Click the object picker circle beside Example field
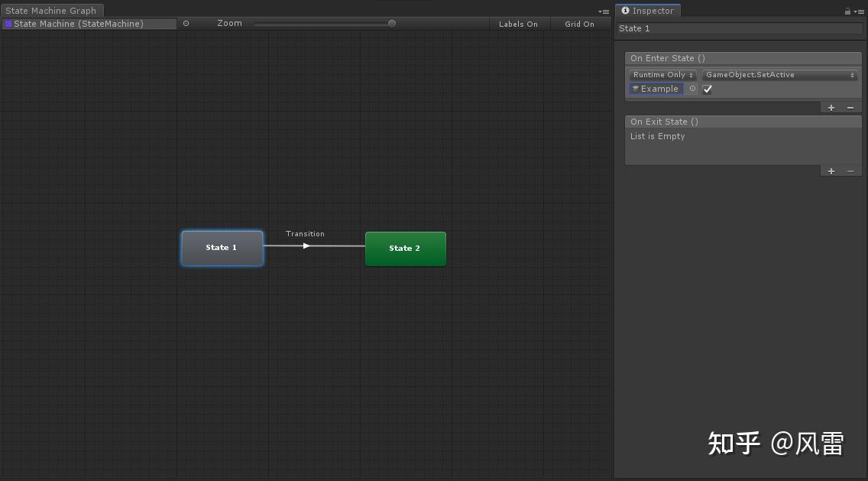Screen dimensions: 868x481 pos(692,89)
